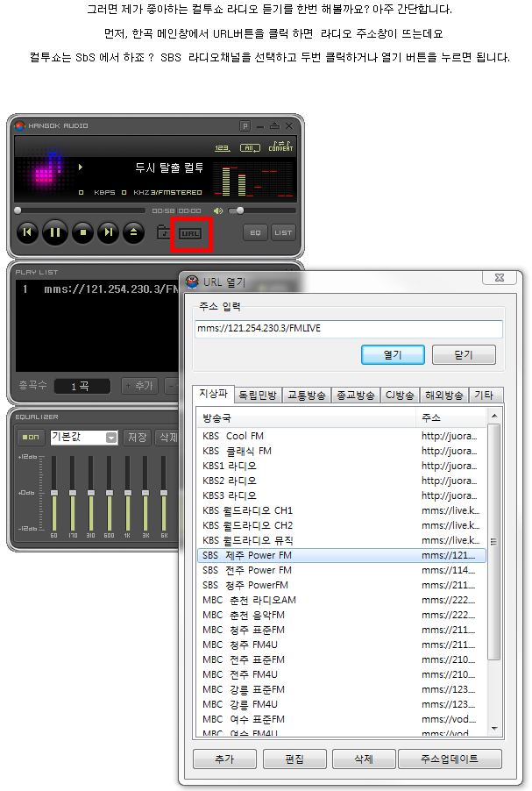The width and height of the screenshot is (532, 791).
Task: Click the 열기 button to open the address
Action: coord(393,354)
